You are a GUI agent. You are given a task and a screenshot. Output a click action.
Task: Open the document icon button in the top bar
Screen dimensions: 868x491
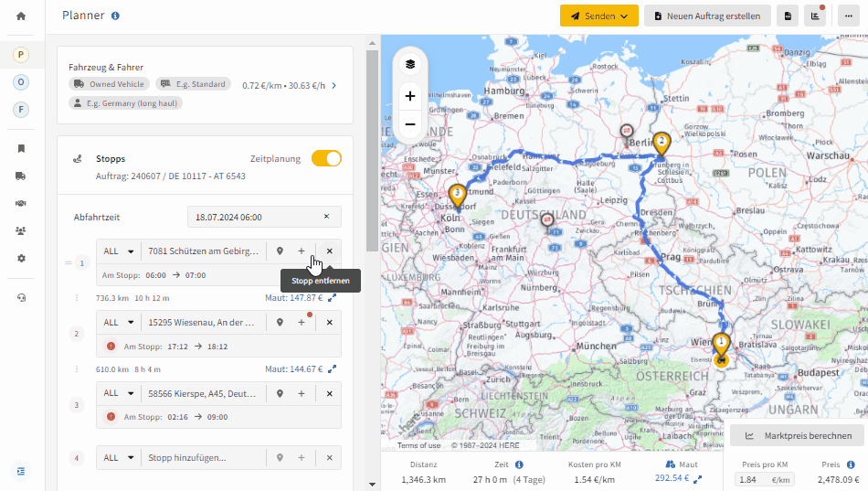coord(788,16)
